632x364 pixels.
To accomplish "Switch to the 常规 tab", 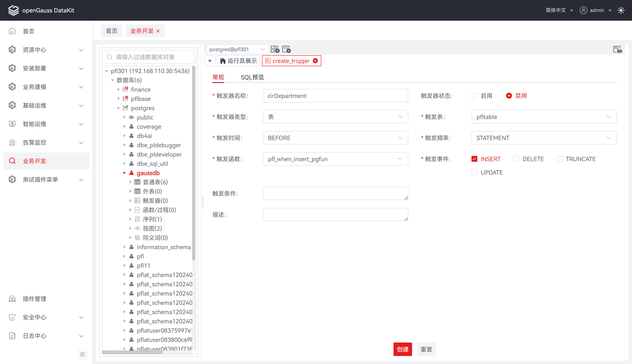I will [x=218, y=77].
